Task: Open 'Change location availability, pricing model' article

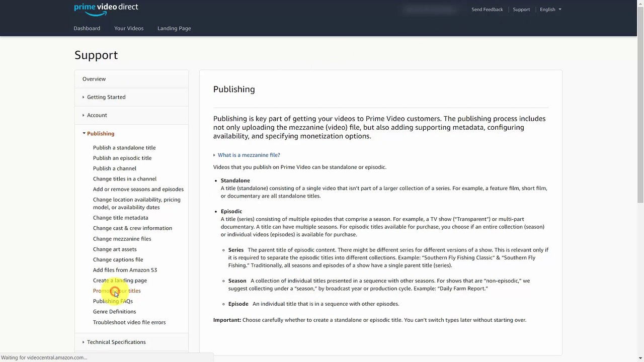Action: [x=137, y=203]
